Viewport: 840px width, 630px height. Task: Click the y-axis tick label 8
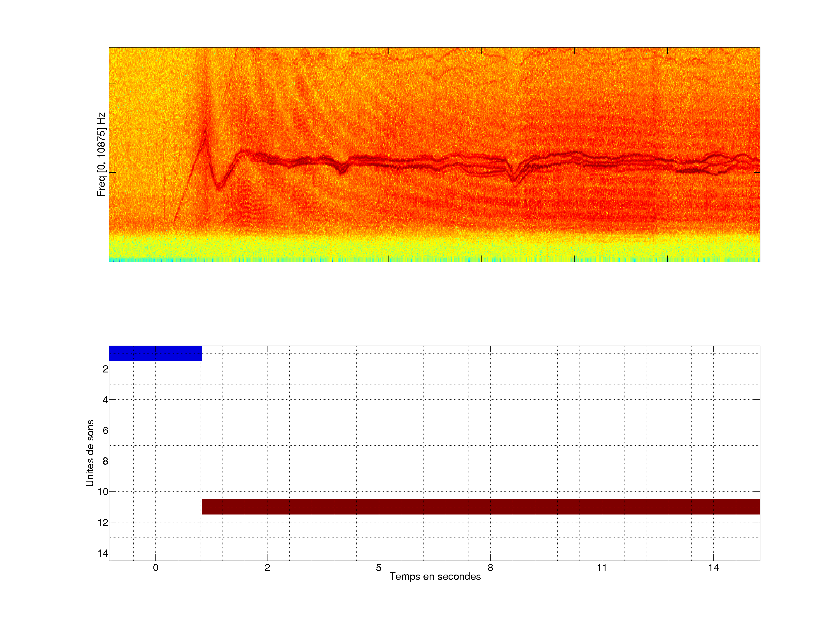tap(105, 461)
